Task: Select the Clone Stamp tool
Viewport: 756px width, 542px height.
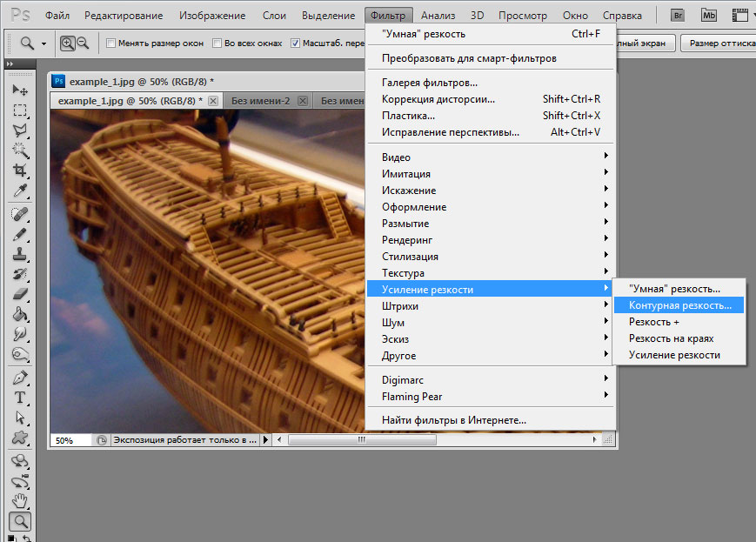Action: pos(19,254)
